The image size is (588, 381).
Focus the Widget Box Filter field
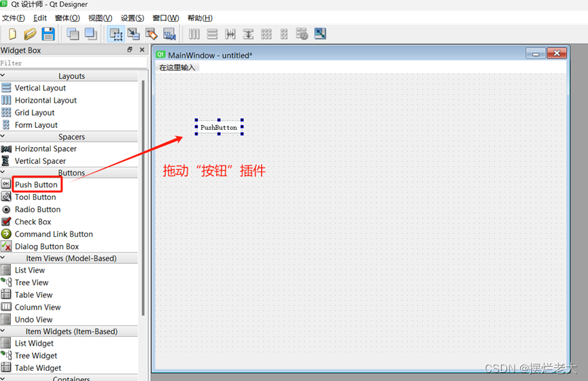tap(73, 63)
